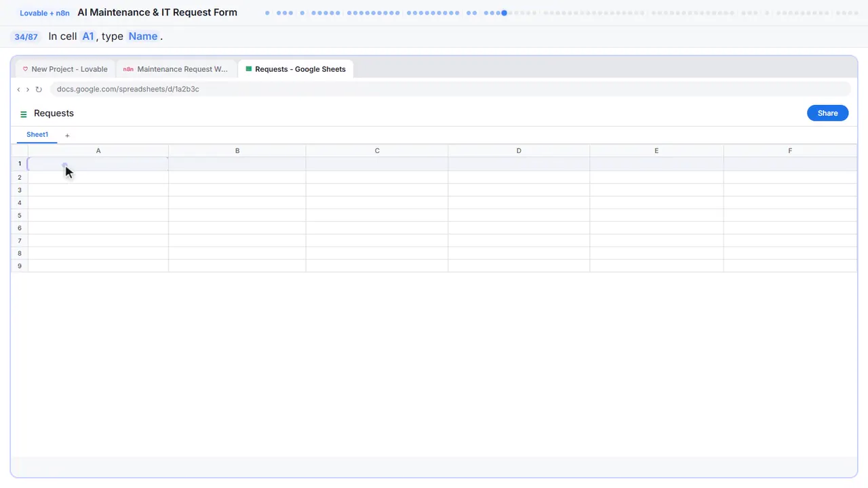Select column B header
This screenshot has height=488, width=868.
click(x=237, y=150)
